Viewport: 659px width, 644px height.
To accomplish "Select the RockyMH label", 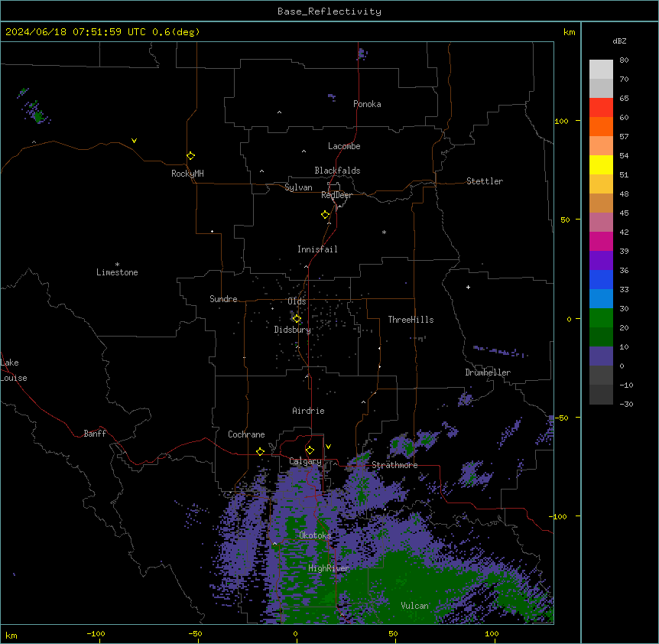I will pyautogui.click(x=187, y=174).
